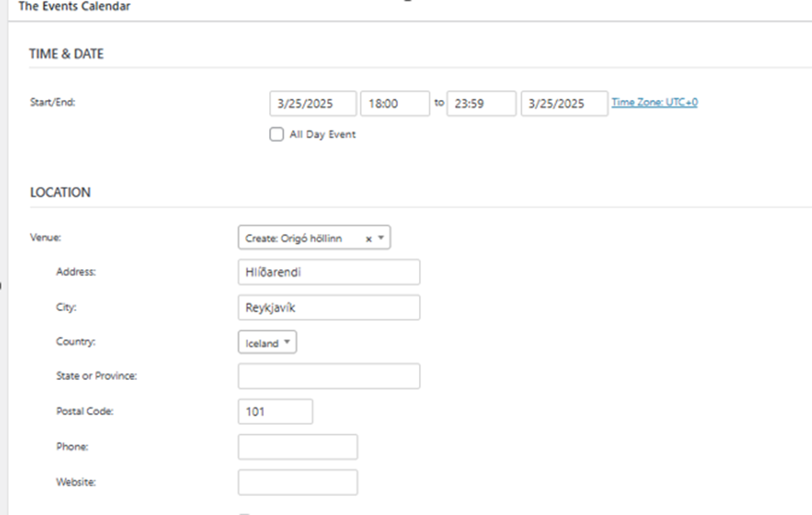Clear the Venue selection with the x icon
Viewport: 812px width, 515px height.
tap(369, 238)
